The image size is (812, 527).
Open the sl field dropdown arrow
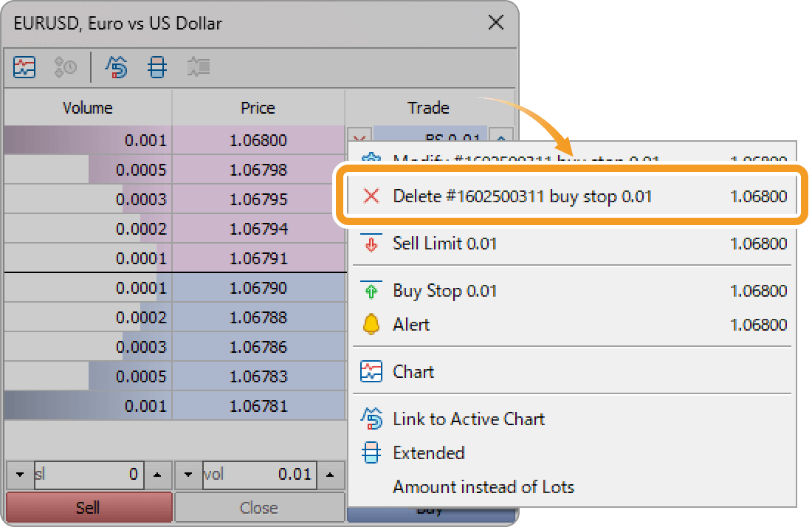(20, 475)
